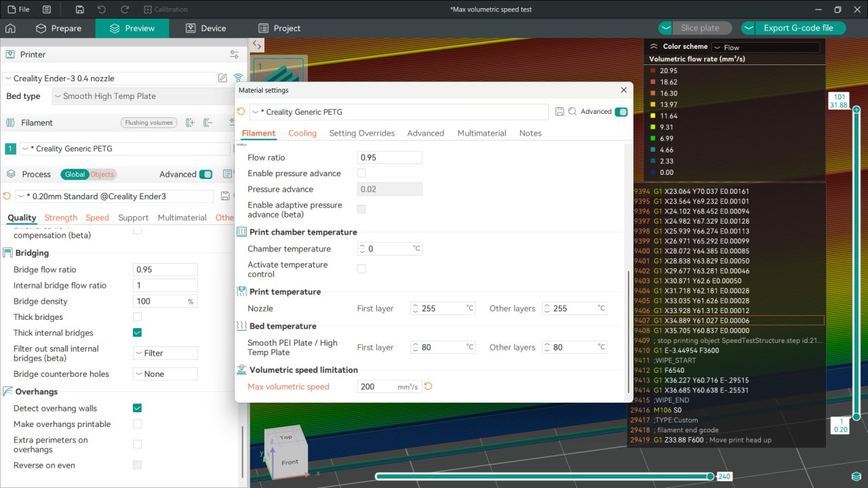Uncheck Detect overhang walls
Image resolution: width=868 pixels, height=488 pixels.
click(x=137, y=408)
